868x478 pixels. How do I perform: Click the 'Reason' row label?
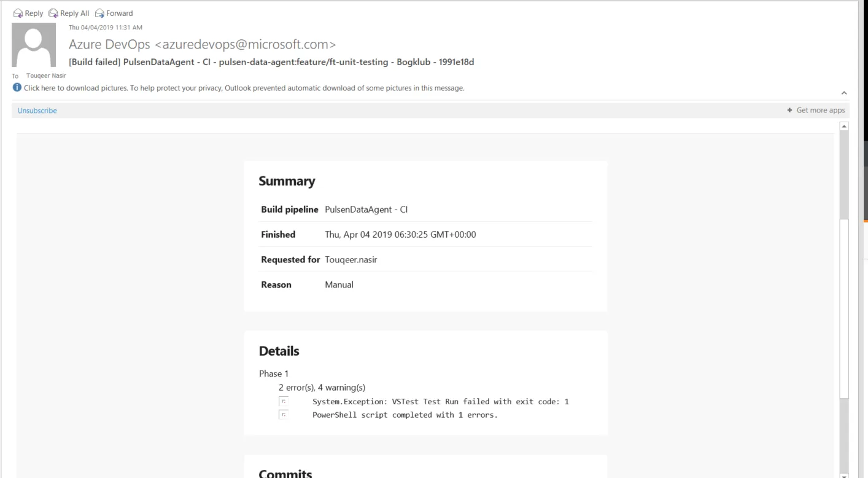click(276, 284)
